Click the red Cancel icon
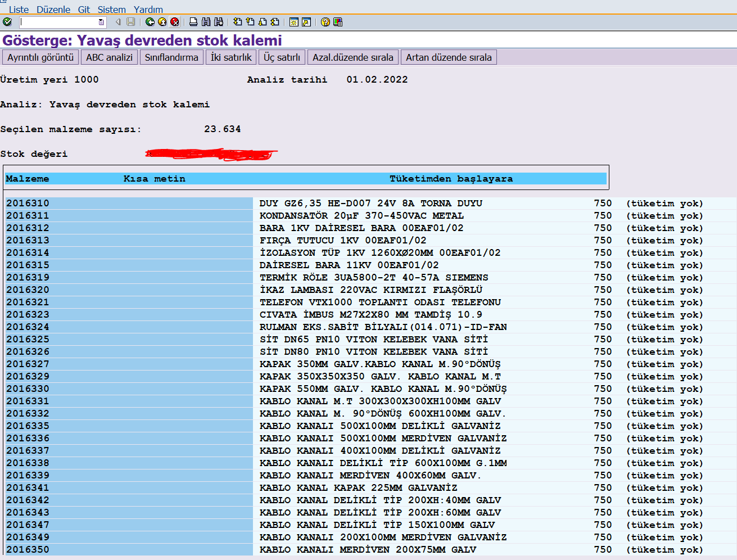The height and width of the screenshot is (560, 737). pyautogui.click(x=175, y=22)
